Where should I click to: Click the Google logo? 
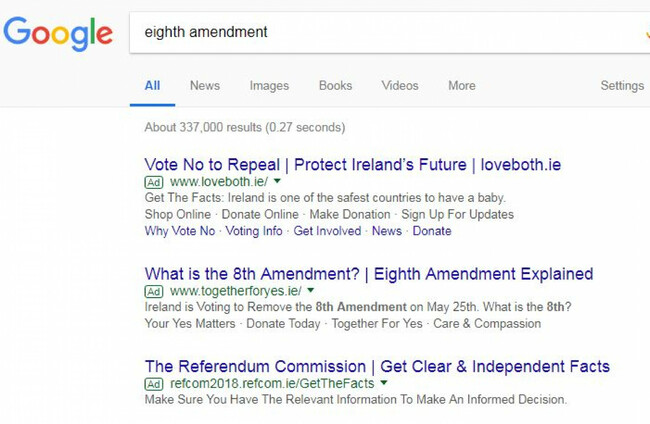tap(58, 33)
